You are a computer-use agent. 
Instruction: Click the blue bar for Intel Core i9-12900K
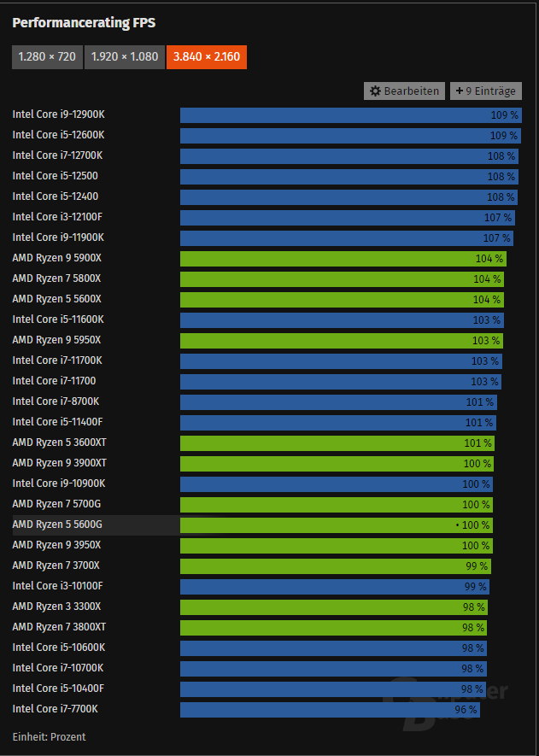click(351, 115)
